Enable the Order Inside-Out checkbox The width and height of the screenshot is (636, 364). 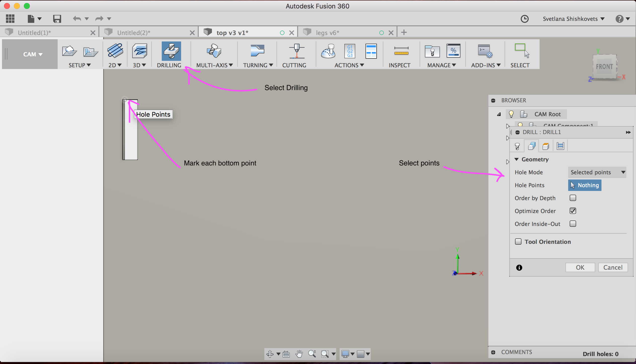tap(573, 224)
